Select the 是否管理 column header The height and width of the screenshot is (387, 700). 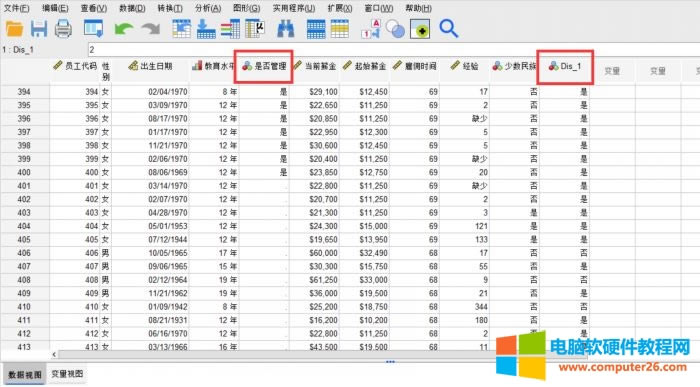(264, 67)
